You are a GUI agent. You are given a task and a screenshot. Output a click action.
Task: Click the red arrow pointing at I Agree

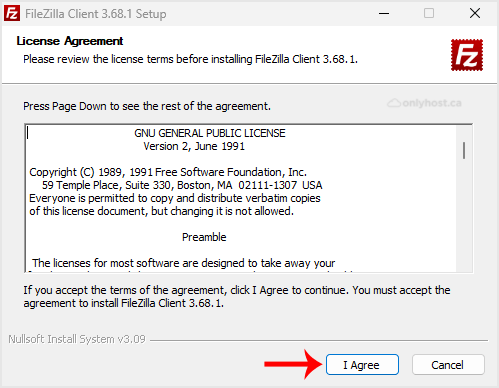(x=294, y=364)
